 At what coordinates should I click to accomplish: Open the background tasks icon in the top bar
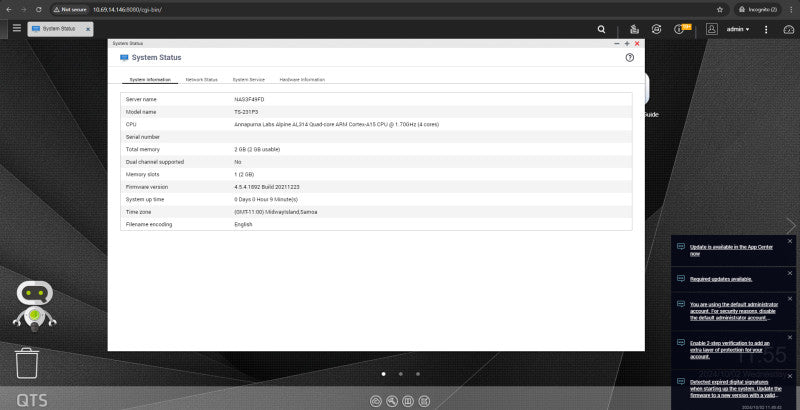coord(634,29)
